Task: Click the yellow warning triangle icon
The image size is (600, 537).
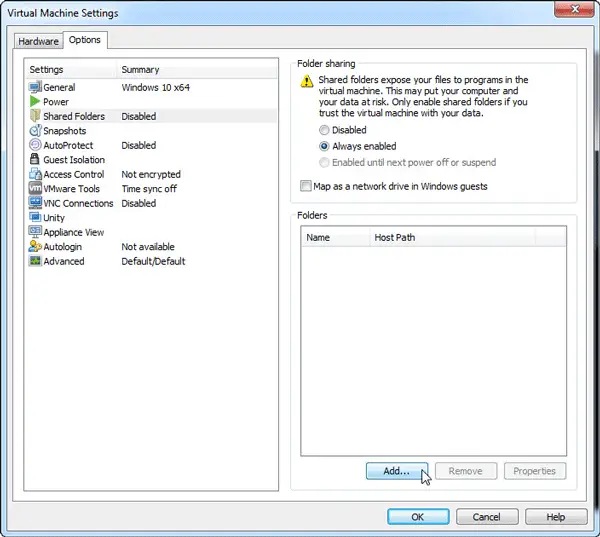Action: pos(307,81)
